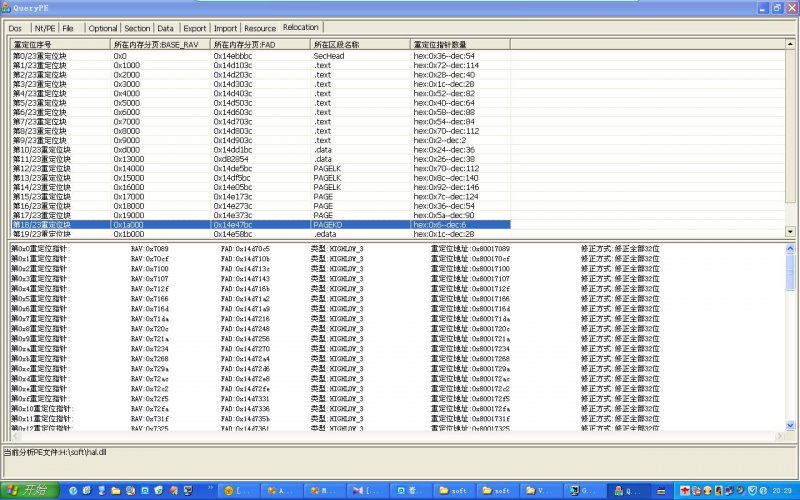Click the cell hex:0x2--dec:2

pyautogui.click(x=440, y=140)
